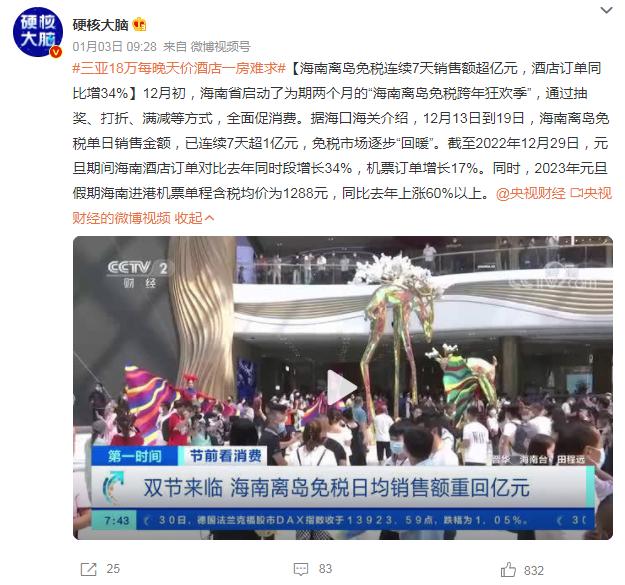This screenshot has height=585, width=625.
Task: Click the comment count 83
Action: click(325, 569)
